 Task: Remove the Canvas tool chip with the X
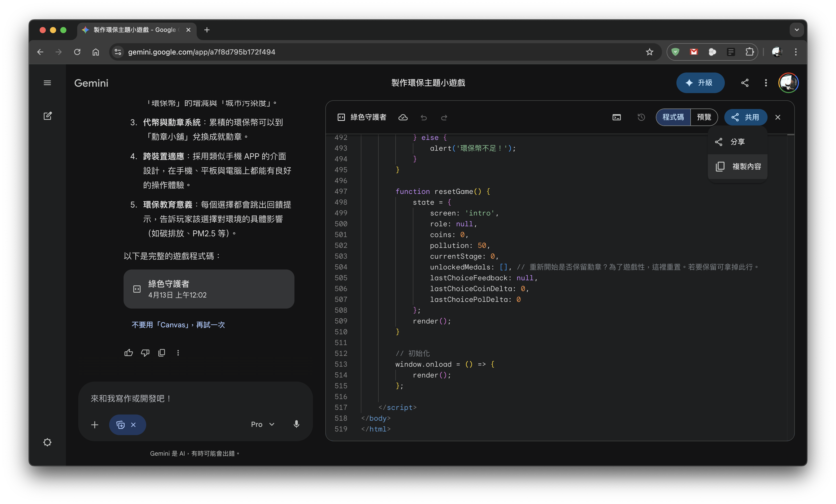pyautogui.click(x=133, y=424)
